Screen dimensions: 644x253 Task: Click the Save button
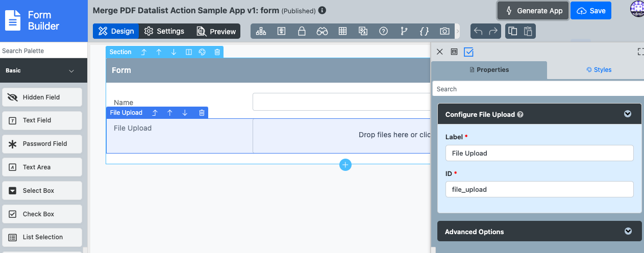591,11
